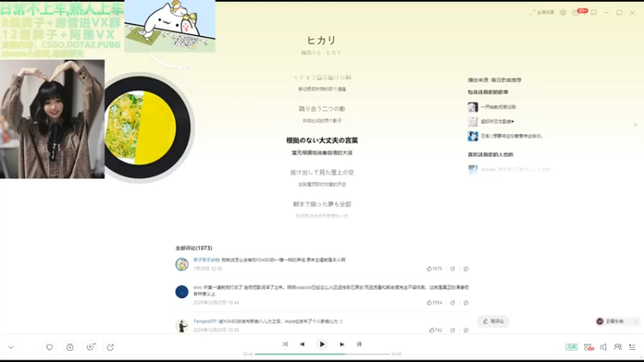
Task: Click the cat animation overlay
Action: click(170, 26)
